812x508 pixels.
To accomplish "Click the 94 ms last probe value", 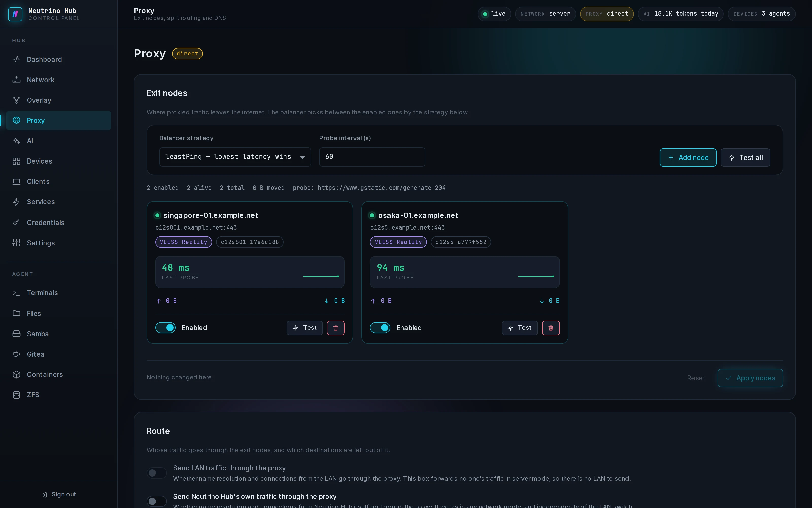I will (x=390, y=268).
